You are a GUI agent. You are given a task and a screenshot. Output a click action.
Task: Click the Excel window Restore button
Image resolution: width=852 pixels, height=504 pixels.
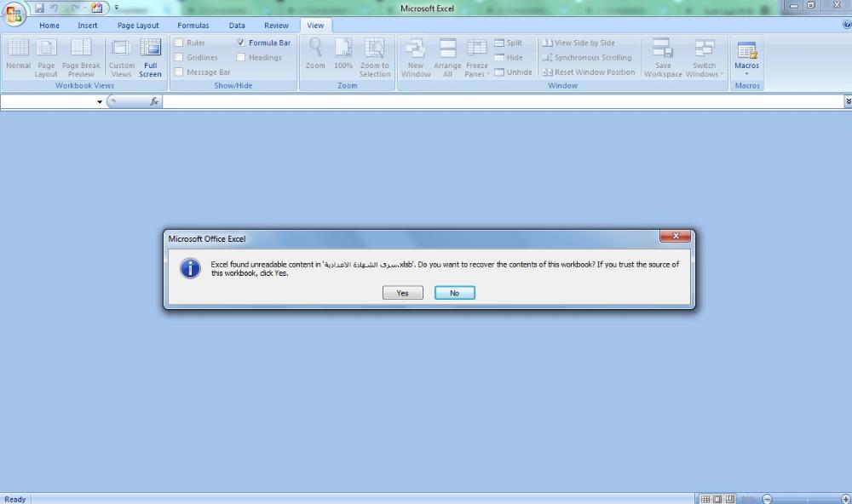coord(811,5)
